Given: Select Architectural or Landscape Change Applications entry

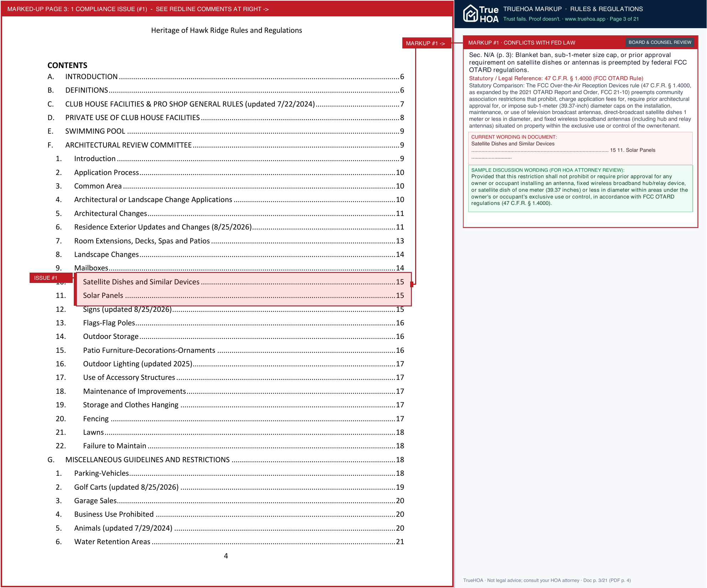Looking at the screenshot, I should (x=230, y=200).
